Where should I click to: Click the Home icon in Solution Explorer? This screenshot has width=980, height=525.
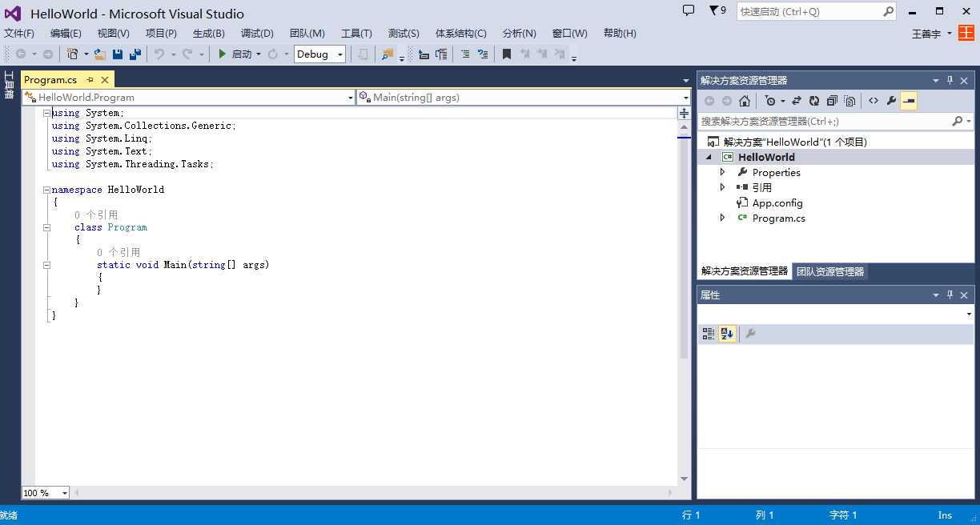click(745, 101)
